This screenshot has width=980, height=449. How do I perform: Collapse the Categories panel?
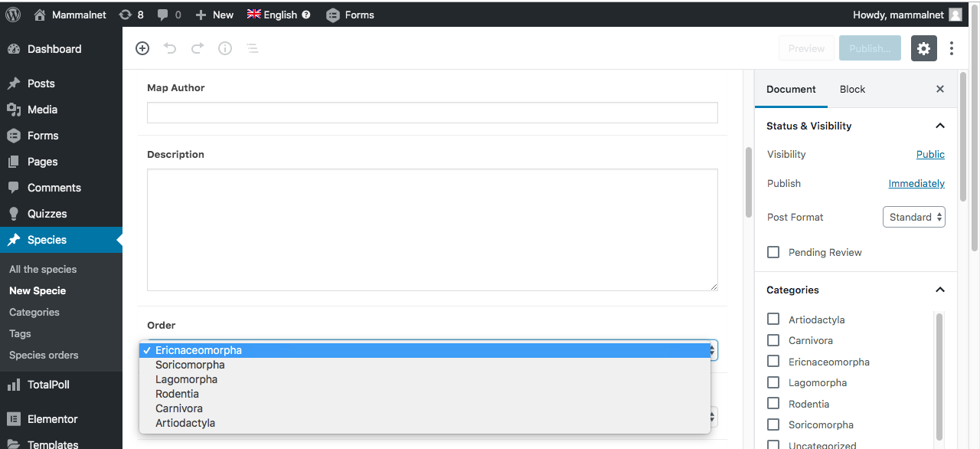[940, 290]
